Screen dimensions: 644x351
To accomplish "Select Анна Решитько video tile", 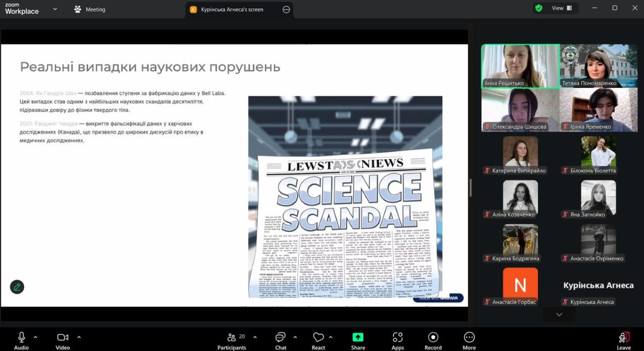I will point(521,66).
